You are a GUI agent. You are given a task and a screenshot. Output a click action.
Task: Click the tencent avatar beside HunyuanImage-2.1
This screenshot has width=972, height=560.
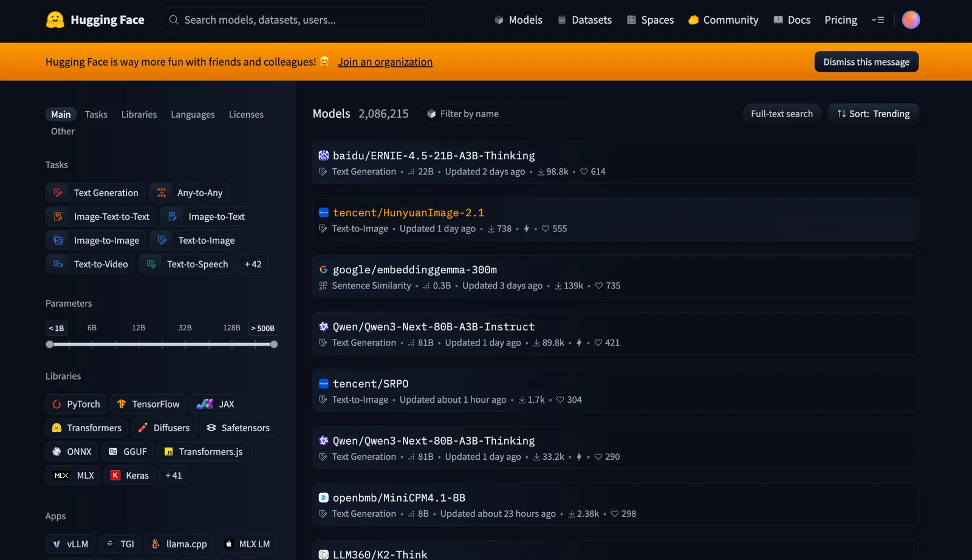pyautogui.click(x=324, y=213)
